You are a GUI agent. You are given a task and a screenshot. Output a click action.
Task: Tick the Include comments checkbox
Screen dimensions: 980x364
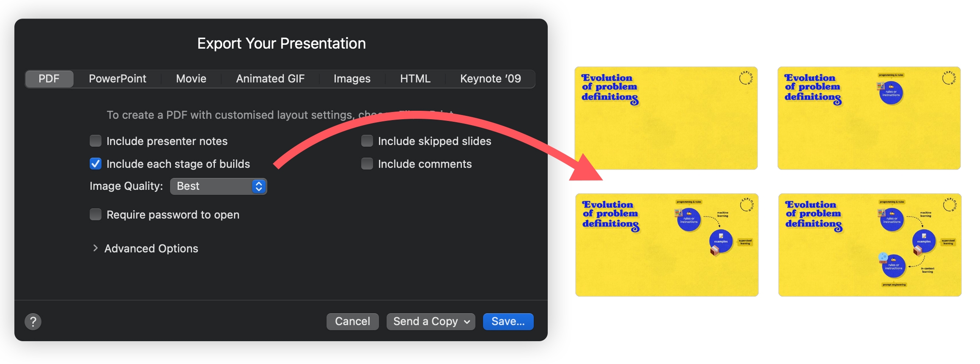367,164
